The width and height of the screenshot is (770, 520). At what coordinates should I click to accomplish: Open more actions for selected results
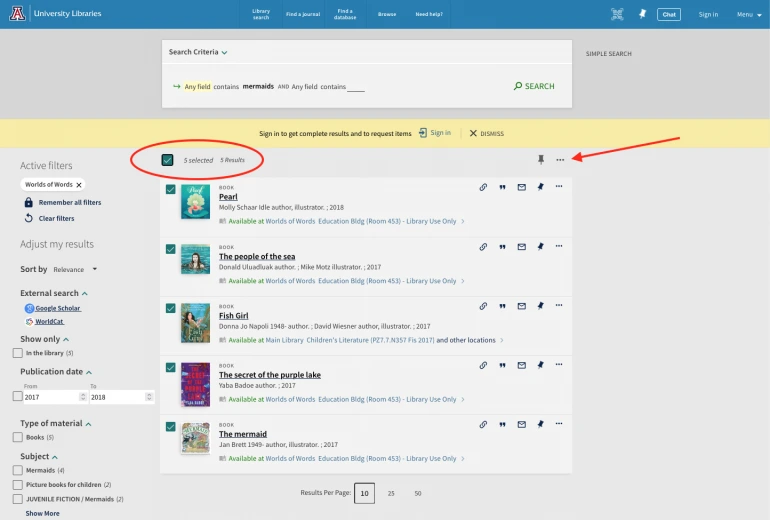(x=560, y=160)
